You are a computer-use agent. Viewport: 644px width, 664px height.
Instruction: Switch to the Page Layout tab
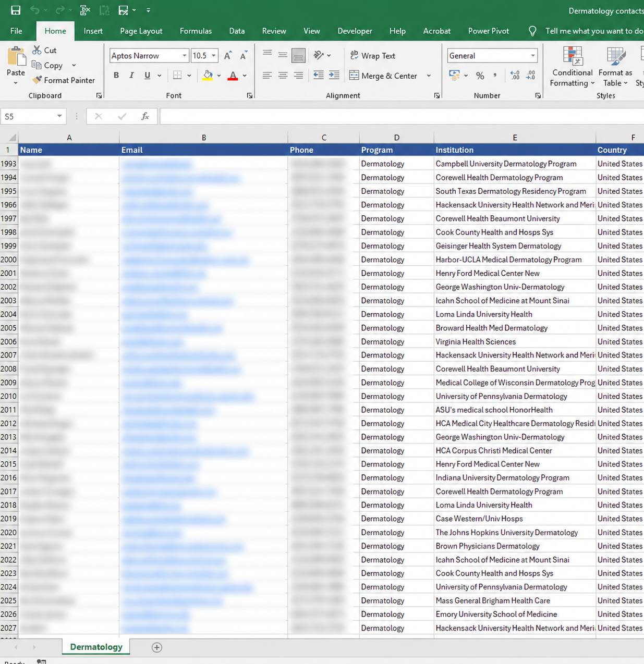(141, 31)
